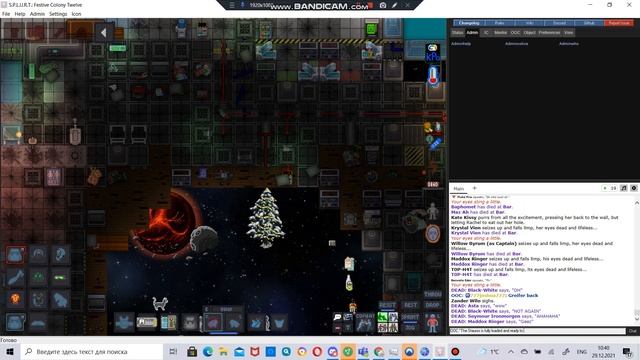The image size is (640, 360).
Task: Click the Windows taskbar search box
Action: pos(92,351)
